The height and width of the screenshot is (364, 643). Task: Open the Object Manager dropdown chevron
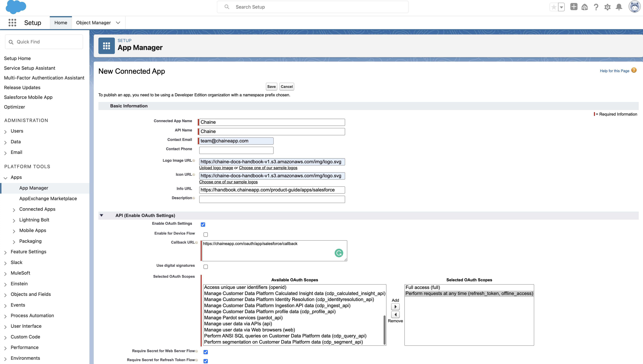[x=118, y=23]
